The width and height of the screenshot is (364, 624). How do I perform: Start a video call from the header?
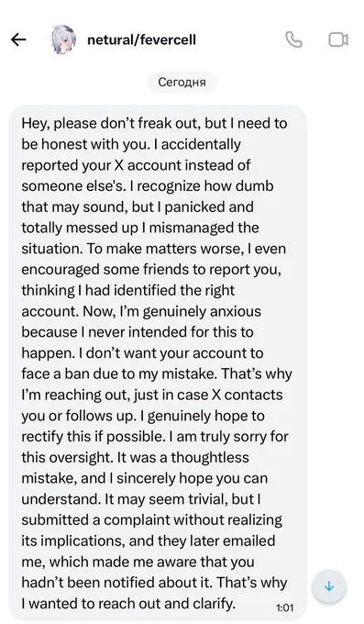[338, 39]
